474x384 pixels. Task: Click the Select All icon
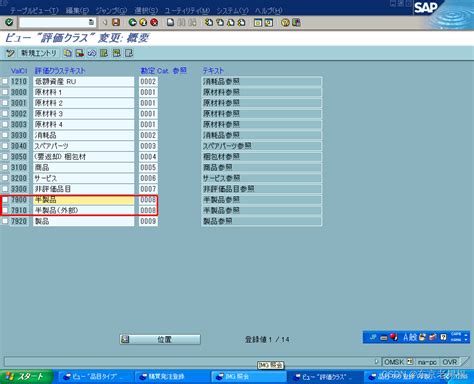coord(104,53)
